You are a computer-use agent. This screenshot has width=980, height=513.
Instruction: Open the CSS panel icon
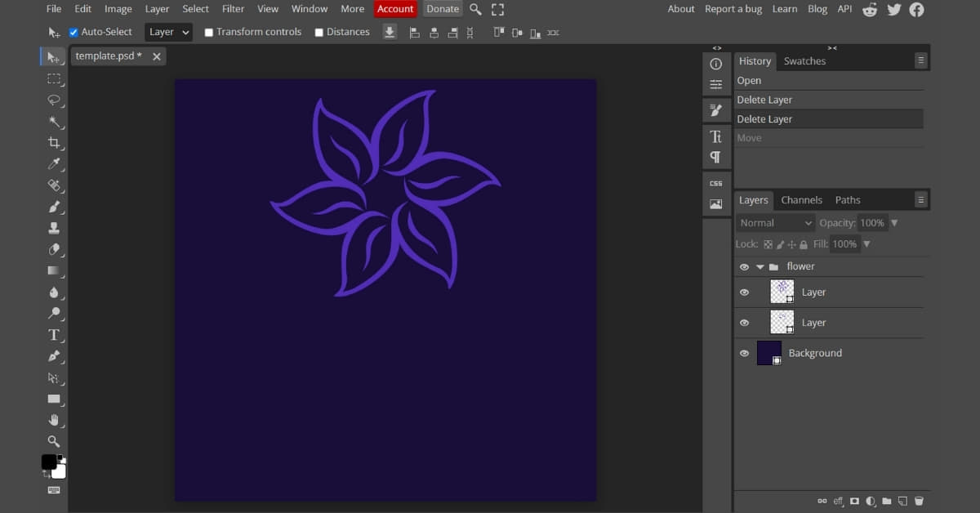tap(716, 183)
